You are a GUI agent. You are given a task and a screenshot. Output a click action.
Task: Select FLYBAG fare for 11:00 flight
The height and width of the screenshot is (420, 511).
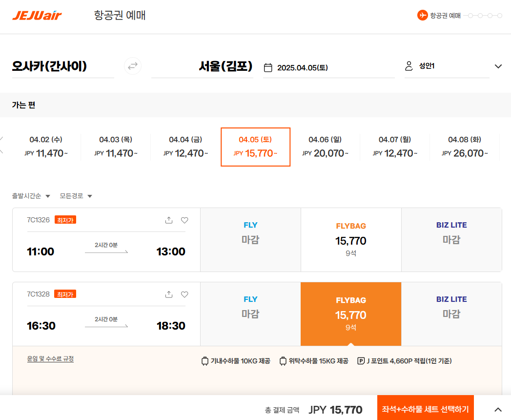tap(350, 240)
